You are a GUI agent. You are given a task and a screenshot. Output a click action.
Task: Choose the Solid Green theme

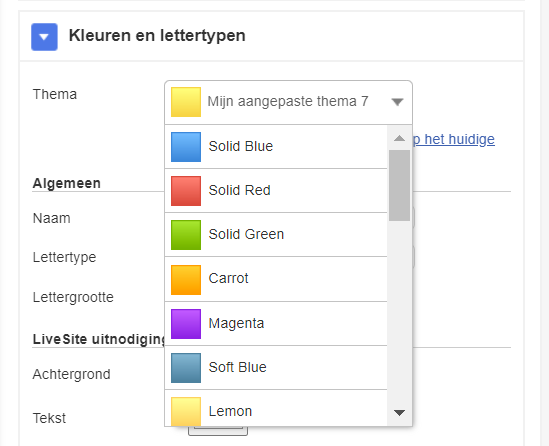[276, 235]
